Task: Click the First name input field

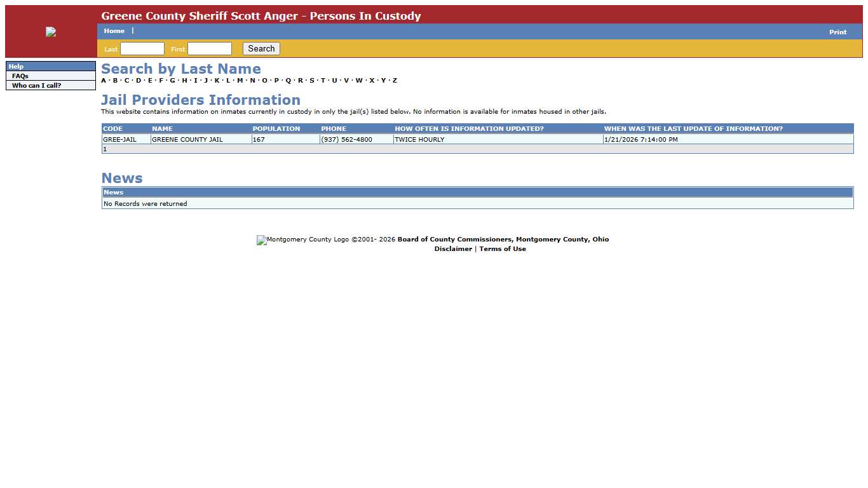Action: (210, 49)
